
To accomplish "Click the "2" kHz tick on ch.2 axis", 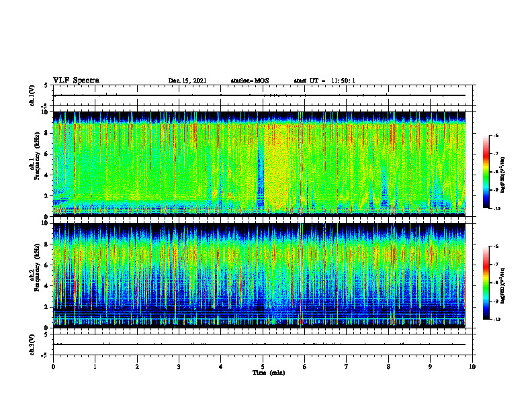I will 46,307.
